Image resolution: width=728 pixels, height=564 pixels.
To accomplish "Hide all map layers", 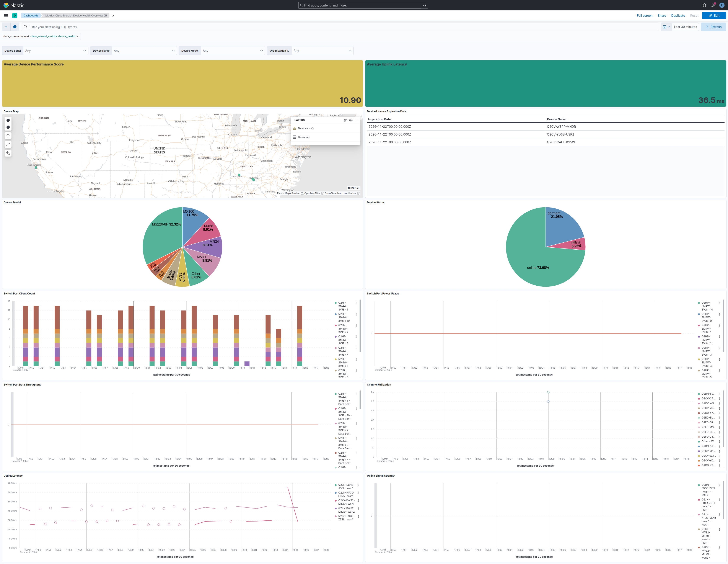I will [346, 120].
